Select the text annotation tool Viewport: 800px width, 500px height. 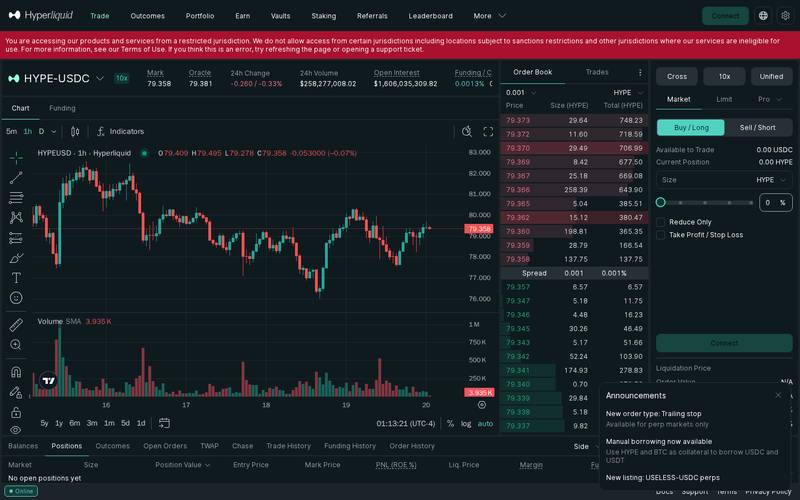[x=16, y=278]
